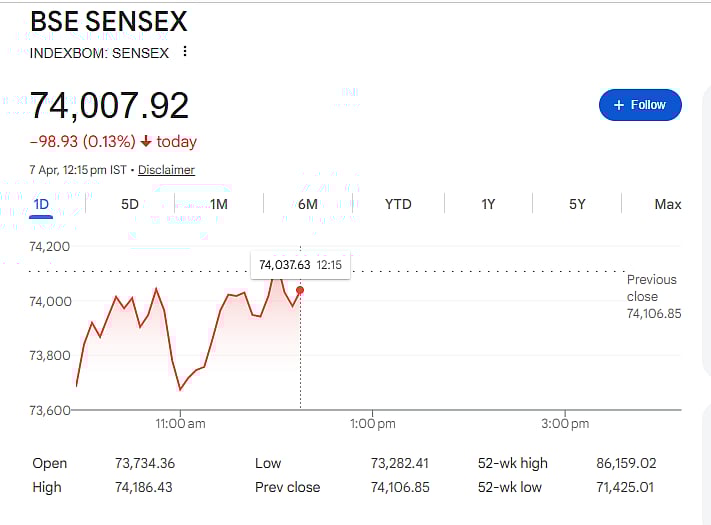Click the 52-wk high value 86,159.02
The height and width of the screenshot is (525, 711).
(x=621, y=463)
